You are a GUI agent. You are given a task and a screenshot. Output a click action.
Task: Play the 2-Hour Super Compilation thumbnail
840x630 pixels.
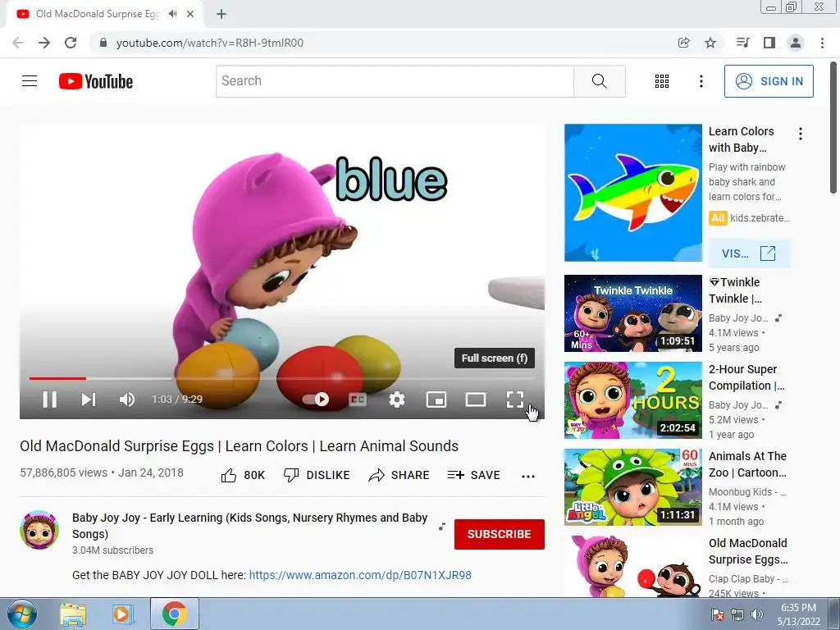(632, 400)
